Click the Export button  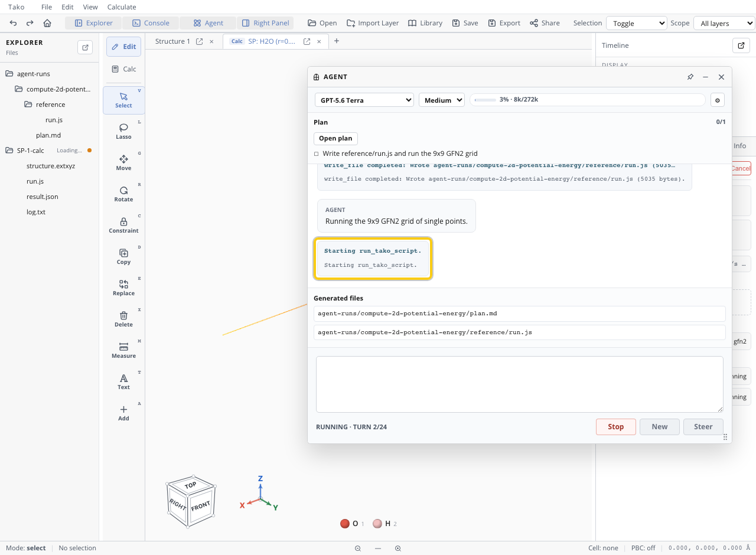click(x=504, y=23)
